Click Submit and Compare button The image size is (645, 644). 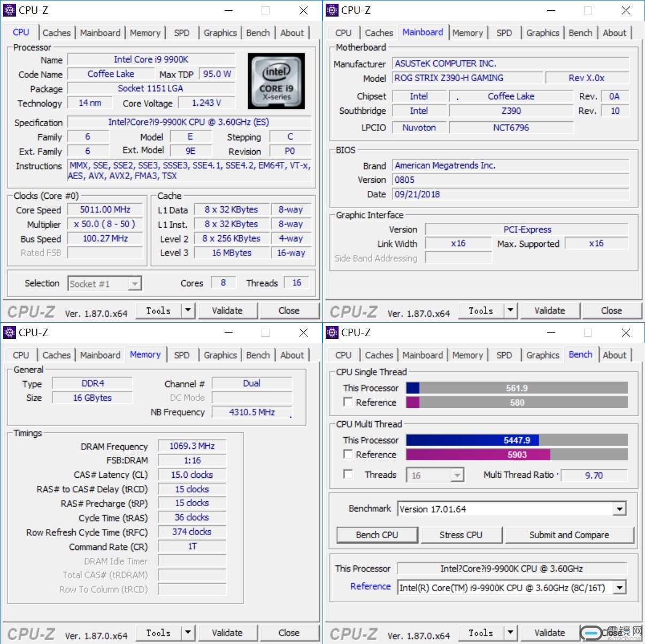pos(569,535)
